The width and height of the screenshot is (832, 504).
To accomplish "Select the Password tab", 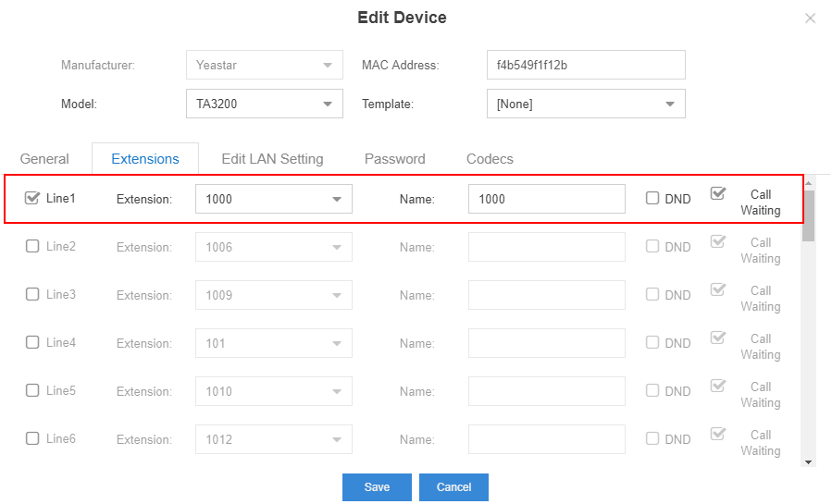I will pos(395,159).
